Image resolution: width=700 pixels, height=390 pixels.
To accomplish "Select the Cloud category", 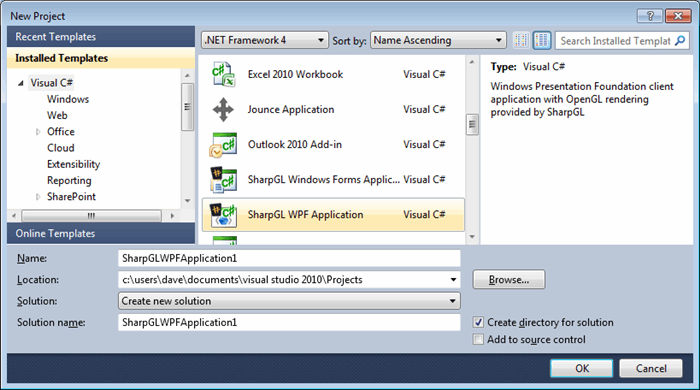I will [61, 148].
